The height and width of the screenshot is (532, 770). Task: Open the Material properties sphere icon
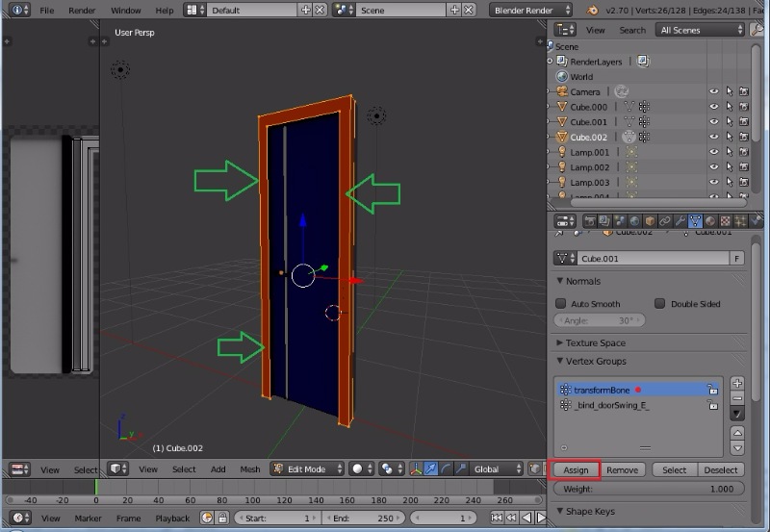point(710,221)
